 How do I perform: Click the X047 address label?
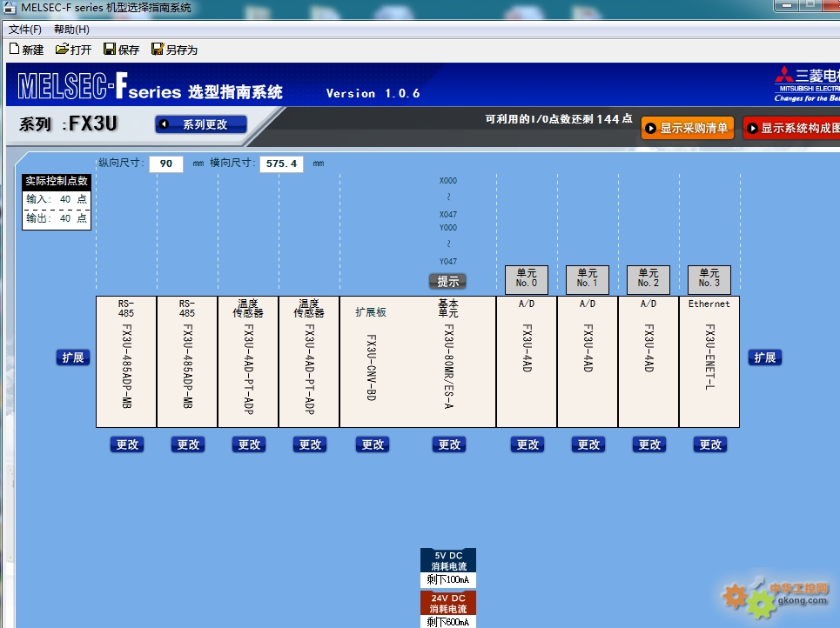[448, 215]
